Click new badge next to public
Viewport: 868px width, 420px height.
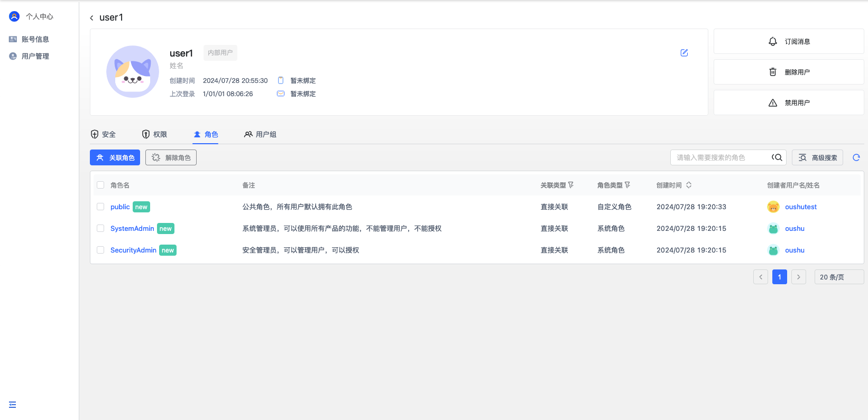[x=141, y=207]
